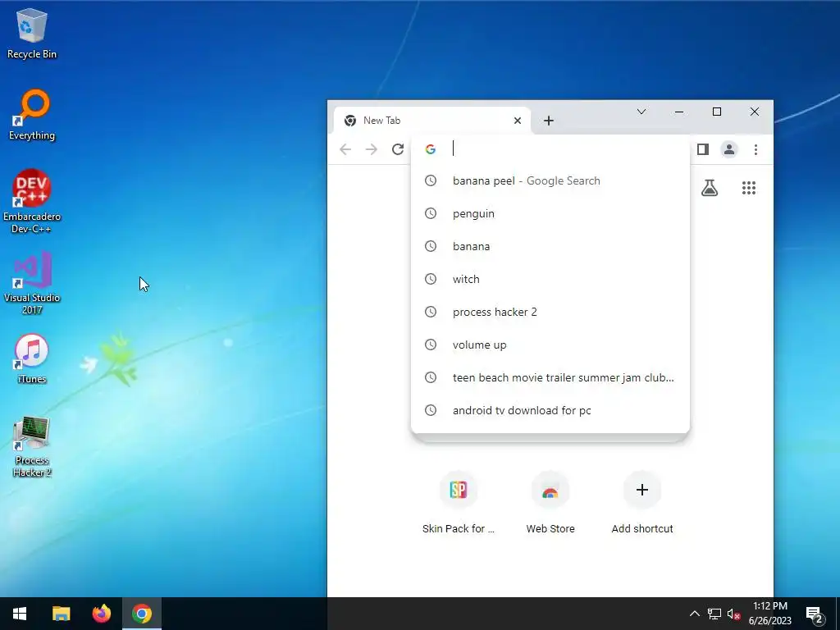Launch Firefox from the taskbar
Viewport: 840px width, 630px height.
coord(101,614)
